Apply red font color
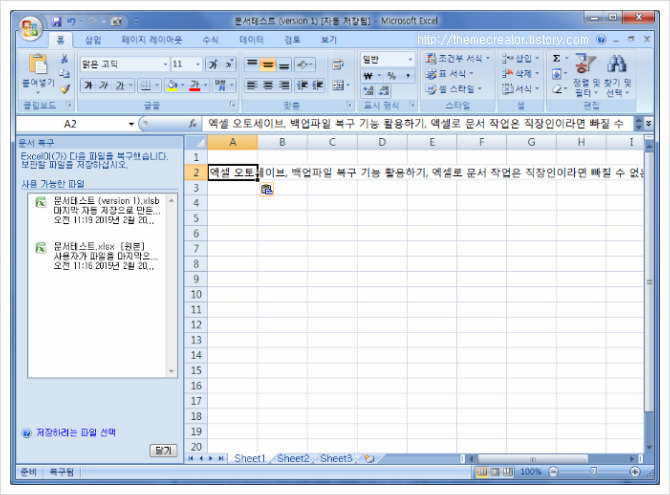 195,85
